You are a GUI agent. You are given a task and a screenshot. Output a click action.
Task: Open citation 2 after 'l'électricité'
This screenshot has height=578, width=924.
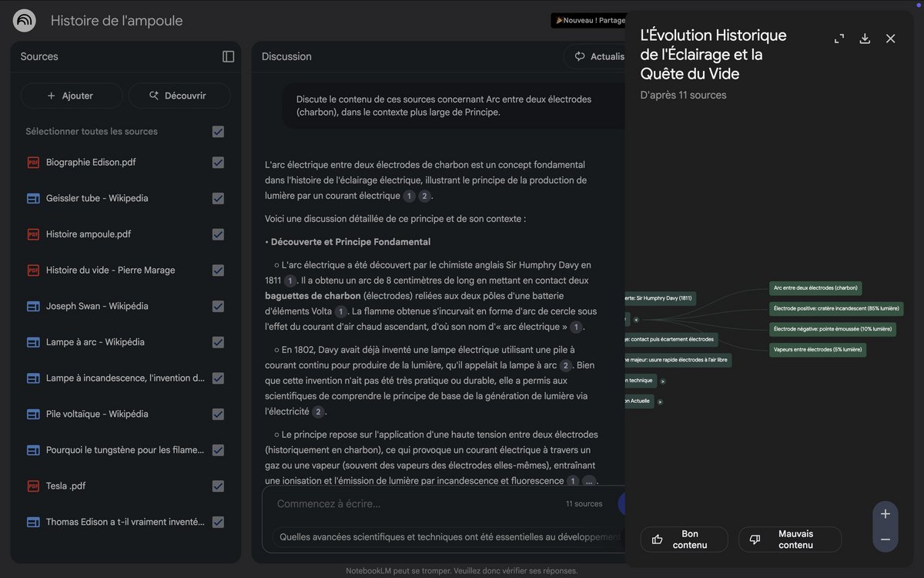pos(318,412)
